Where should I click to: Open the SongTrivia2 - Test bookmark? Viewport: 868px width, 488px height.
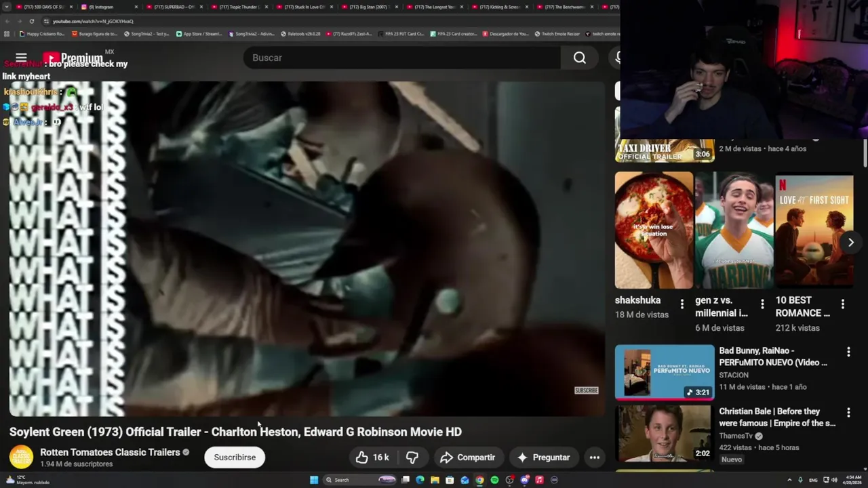tap(146, 33)
